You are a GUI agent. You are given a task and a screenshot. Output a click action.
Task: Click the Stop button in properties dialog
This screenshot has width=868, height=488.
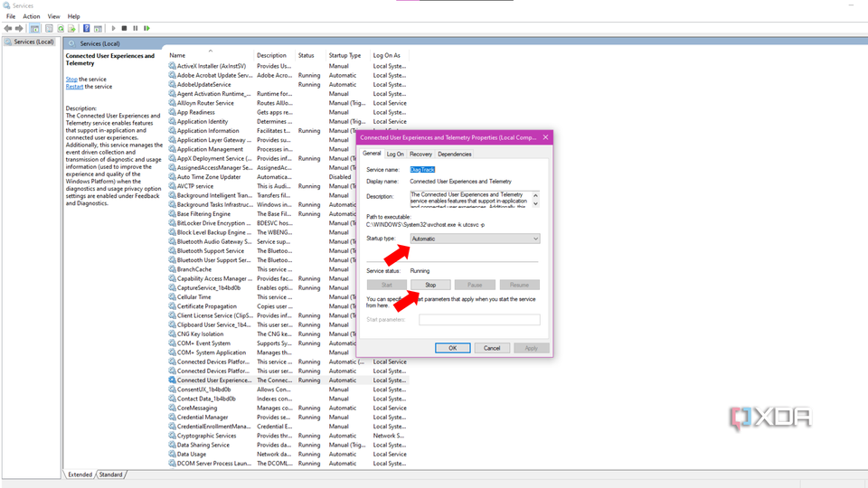pos(430,285)
